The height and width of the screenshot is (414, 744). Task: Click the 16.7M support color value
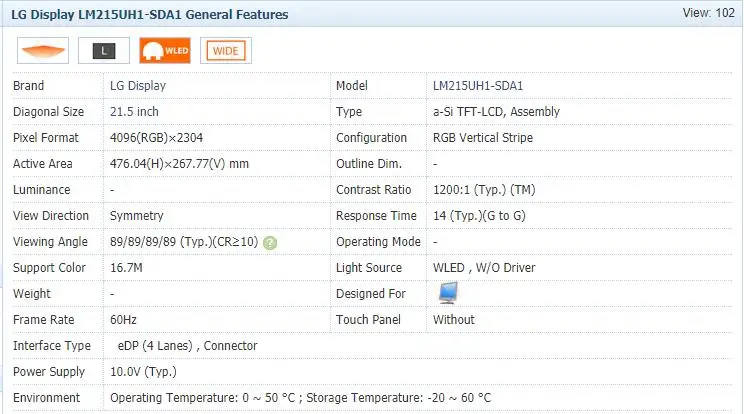(x=126, y=268)
